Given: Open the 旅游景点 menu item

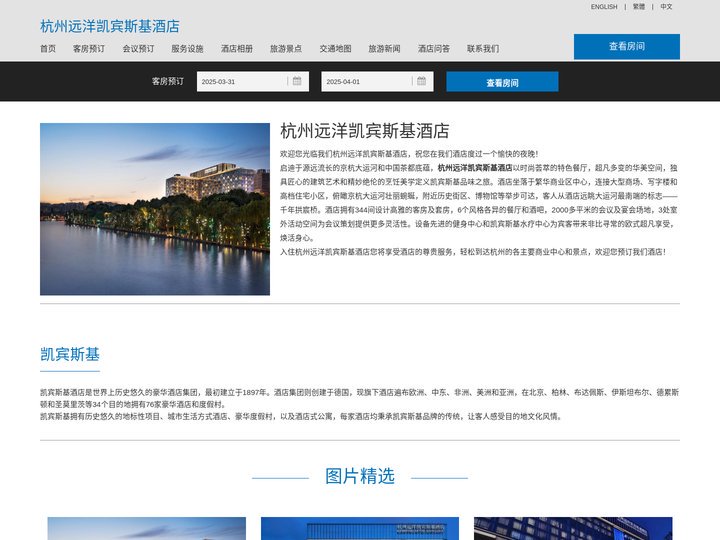Looking at the screenshot, I should [x=286, y=49].
